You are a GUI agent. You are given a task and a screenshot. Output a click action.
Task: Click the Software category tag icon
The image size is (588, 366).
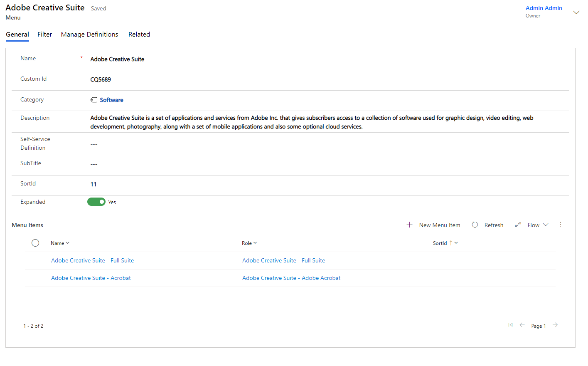[94, 100]
